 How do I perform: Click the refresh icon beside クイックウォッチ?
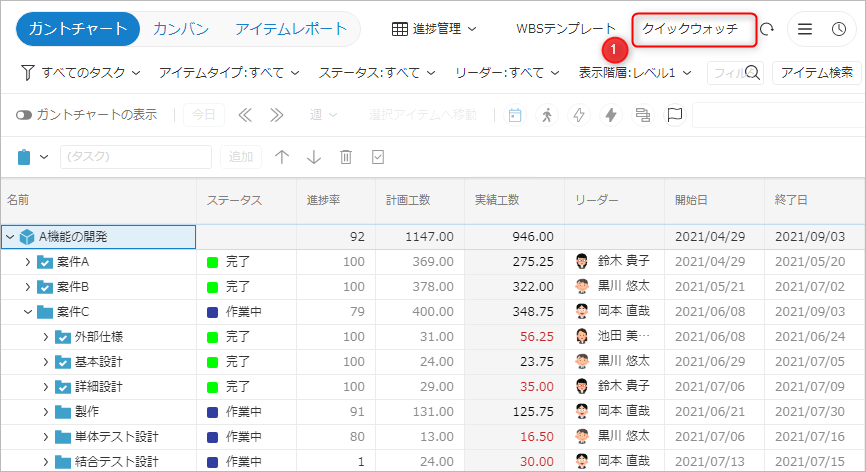click(x=767, y=29)
